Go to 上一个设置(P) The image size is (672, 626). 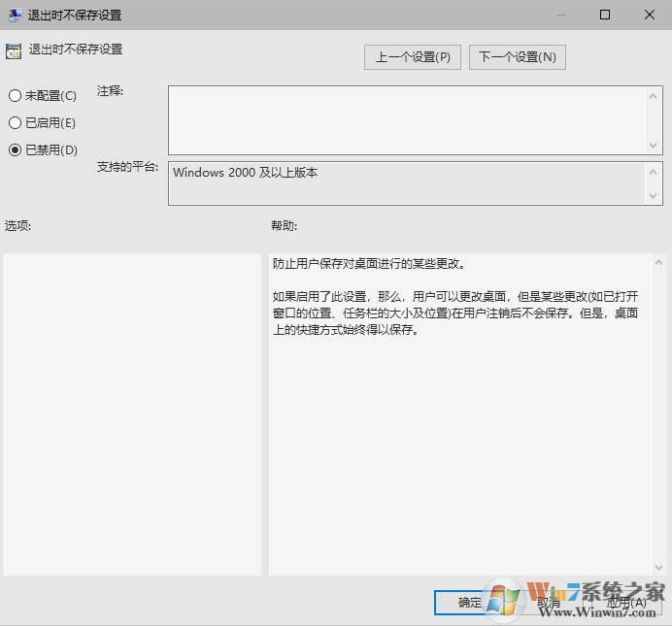(413, 57)
